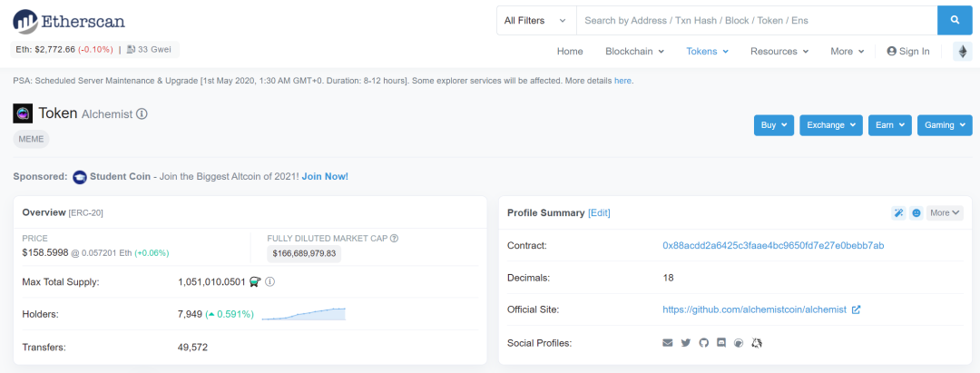
Task: Click the search magnifier button
Action: [955, 20]
